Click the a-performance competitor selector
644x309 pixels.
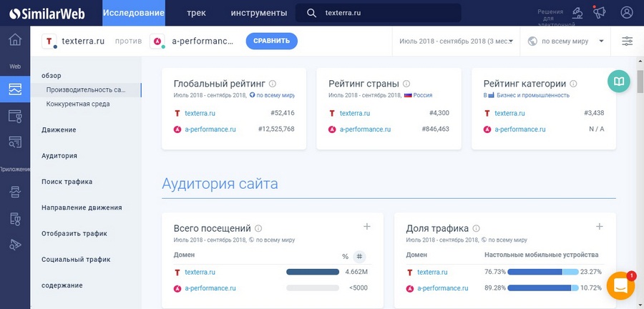(x=192, y=41)
